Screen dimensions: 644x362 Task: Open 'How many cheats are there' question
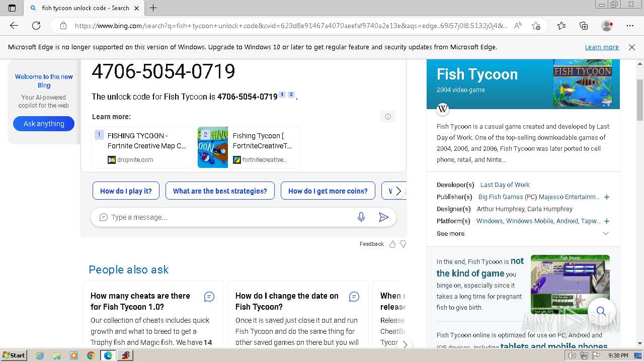pyautogui.click(x=140, y=301)
